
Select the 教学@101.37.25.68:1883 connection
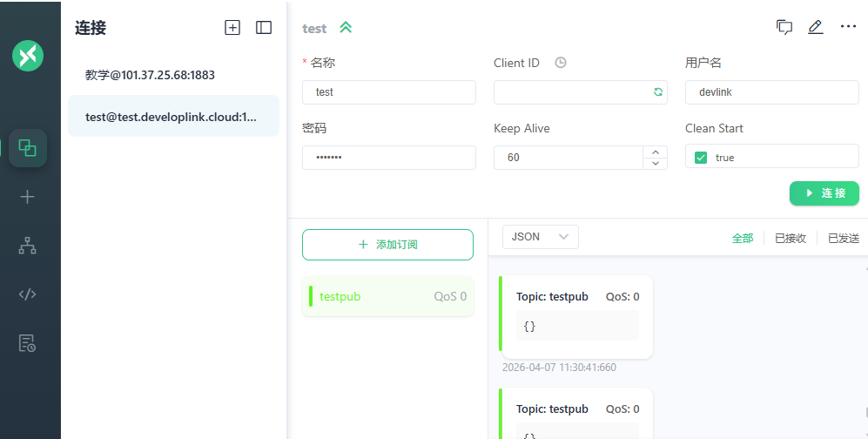pos(173,75)
